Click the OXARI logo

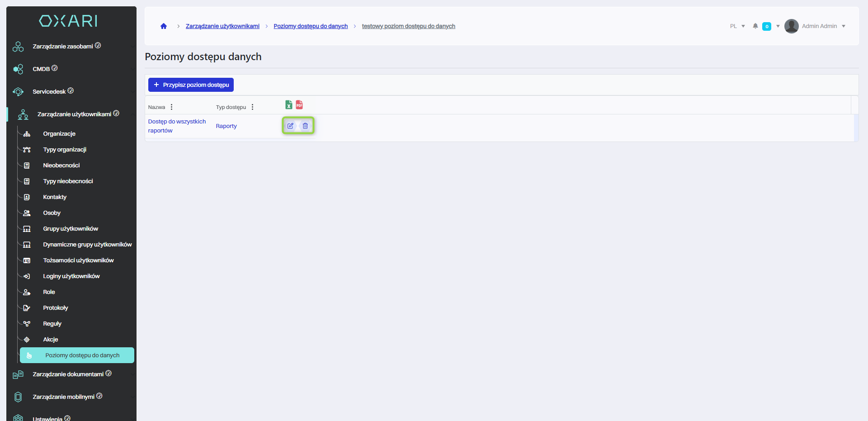pos(68,21)
